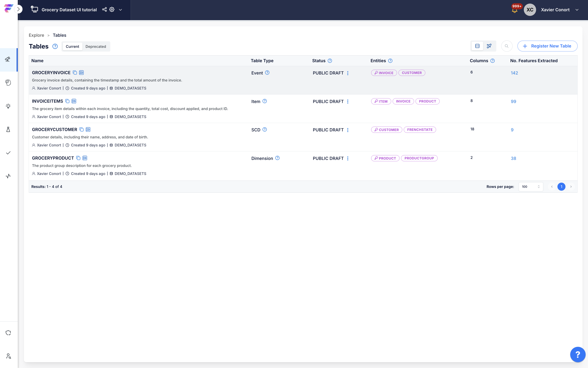Click the search magnifier button
The image size is (588, 368).
tap(507, 46)
